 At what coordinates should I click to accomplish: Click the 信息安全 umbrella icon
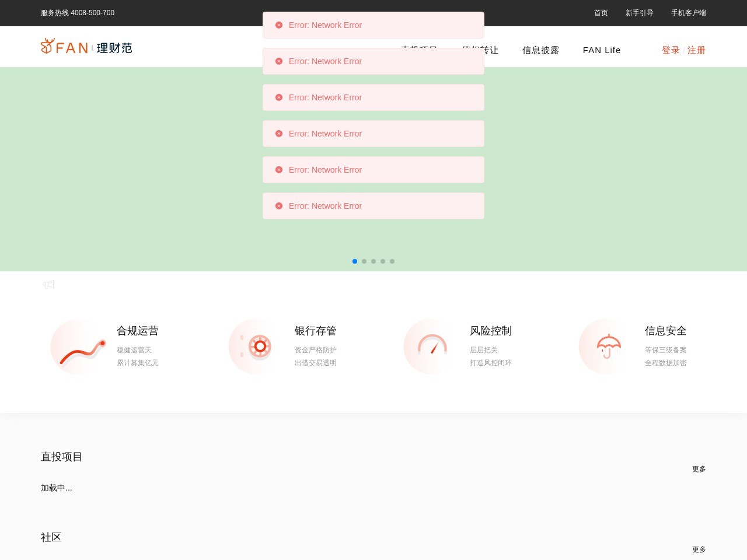click(608, 346)
